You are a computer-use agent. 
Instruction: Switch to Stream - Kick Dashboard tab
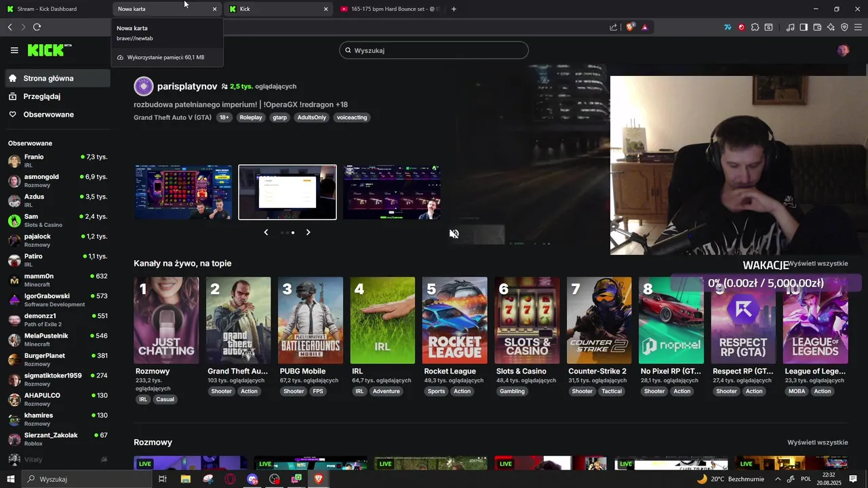[x=56, y=9]
